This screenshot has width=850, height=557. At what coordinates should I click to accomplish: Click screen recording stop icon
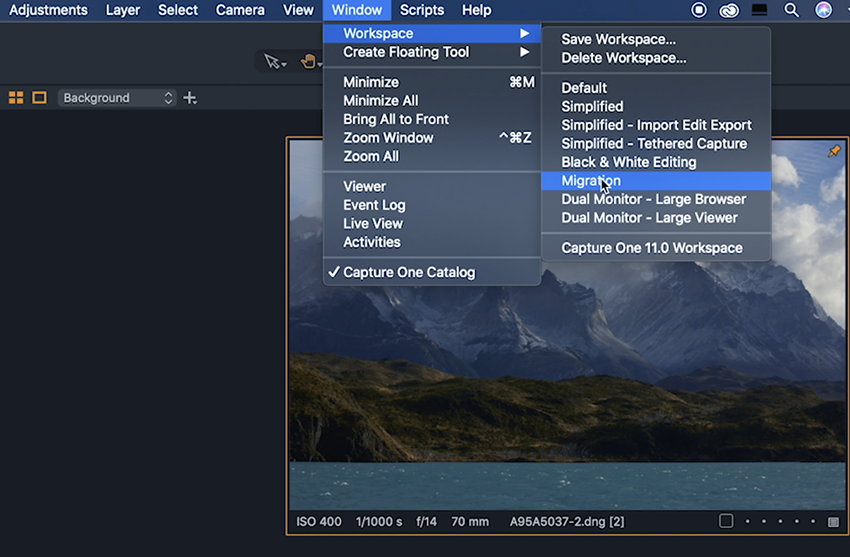699,10
